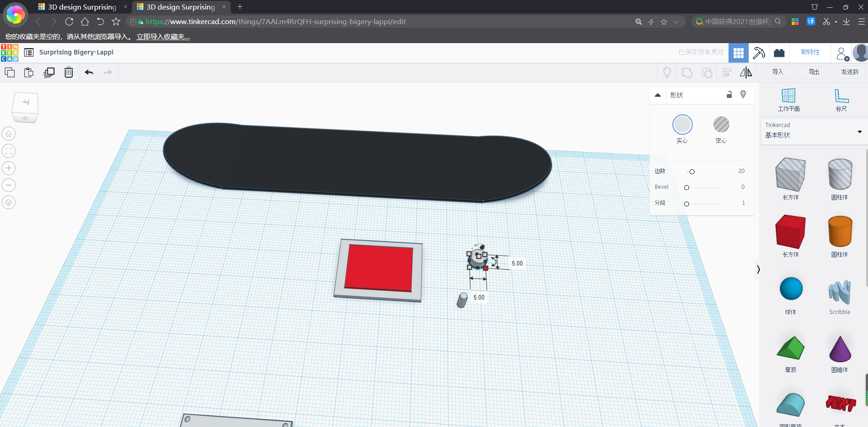The width and height of the screenshot is (868, 427).
Task: Click the Paste clipboard icon
Action: 29,72
